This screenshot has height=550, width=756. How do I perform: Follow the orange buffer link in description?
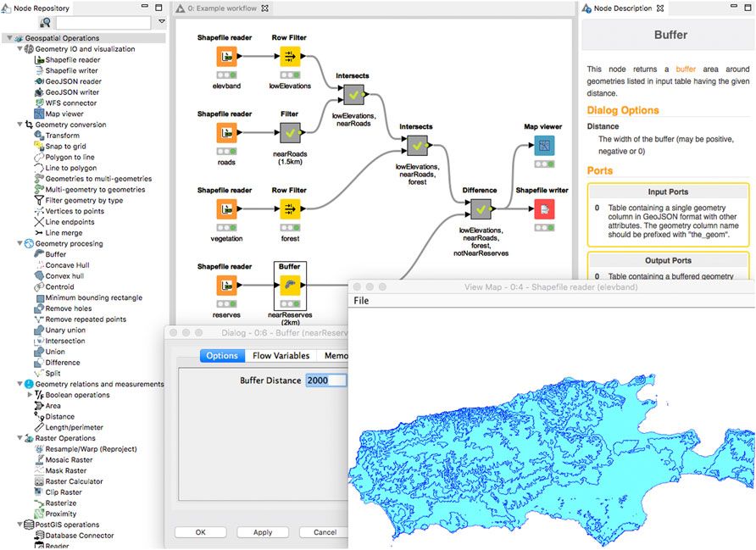(x=686, y=69)
